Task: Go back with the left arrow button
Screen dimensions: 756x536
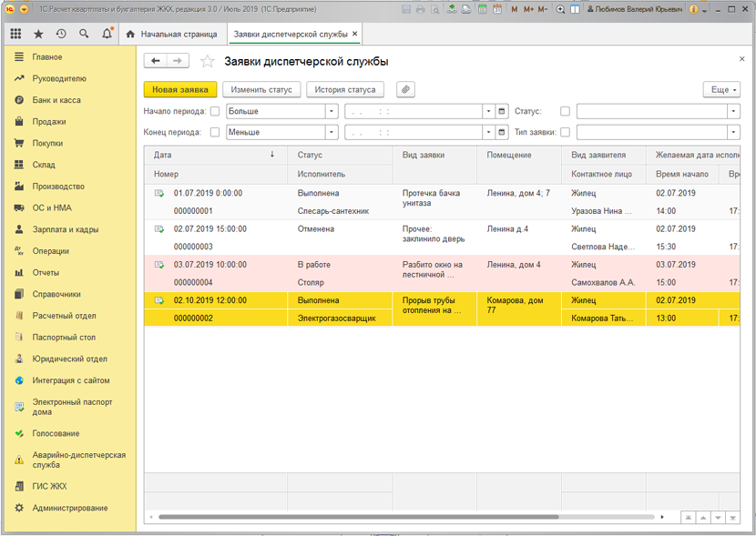Action: pyautogui.click(x=156, y=61)
